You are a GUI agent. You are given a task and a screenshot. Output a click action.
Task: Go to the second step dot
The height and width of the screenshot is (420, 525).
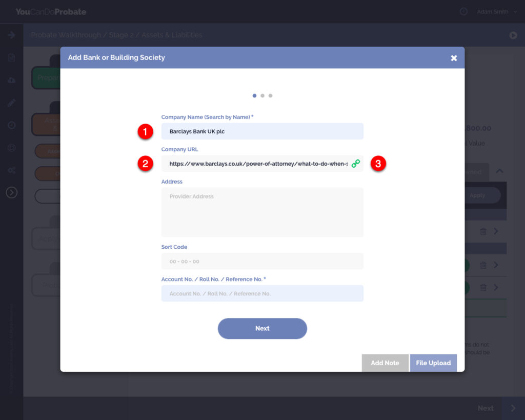[x=262, y=95]
